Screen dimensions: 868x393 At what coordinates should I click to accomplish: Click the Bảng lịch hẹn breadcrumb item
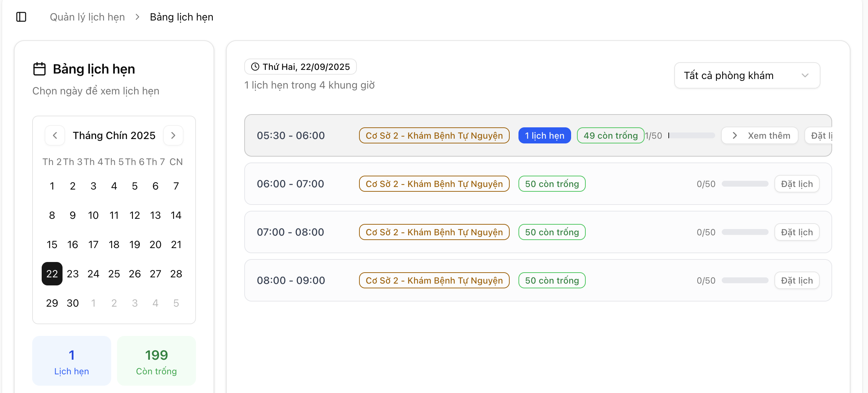181,17
